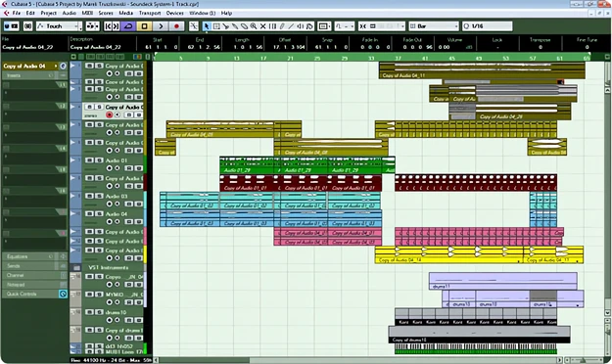Go to next marker button

pyautogui.click(x=117, y=26)
